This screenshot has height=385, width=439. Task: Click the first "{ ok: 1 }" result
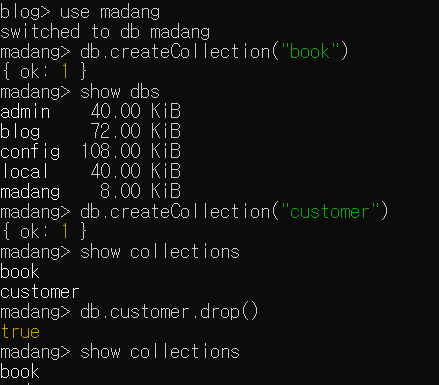pyautogui.click(x=44, y=72)
